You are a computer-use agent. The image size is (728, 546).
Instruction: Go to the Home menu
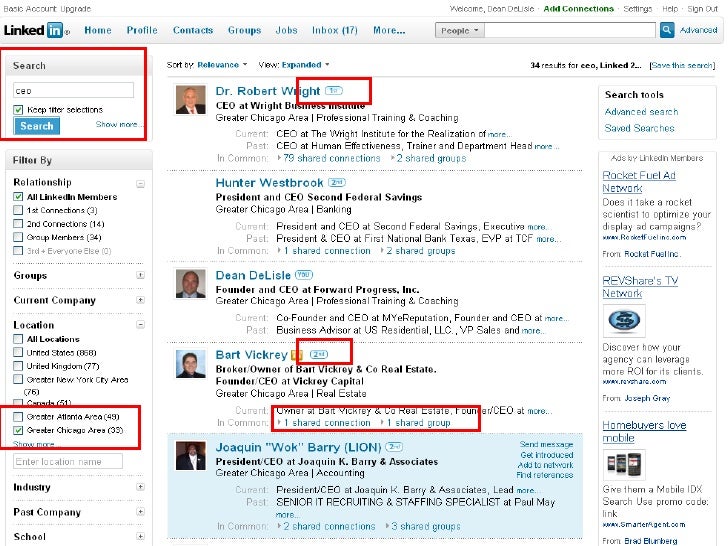(x=98, y=30)
